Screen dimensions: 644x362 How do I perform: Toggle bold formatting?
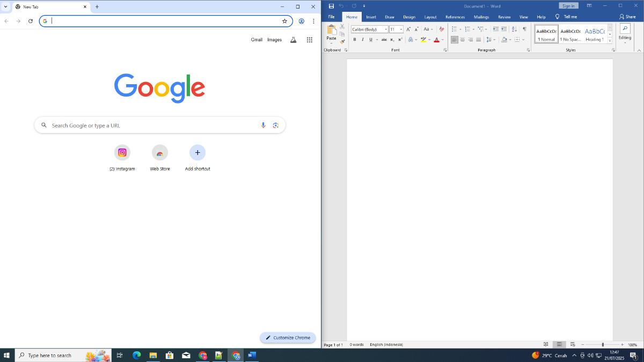pyautogui.click(x=355, y=39)
